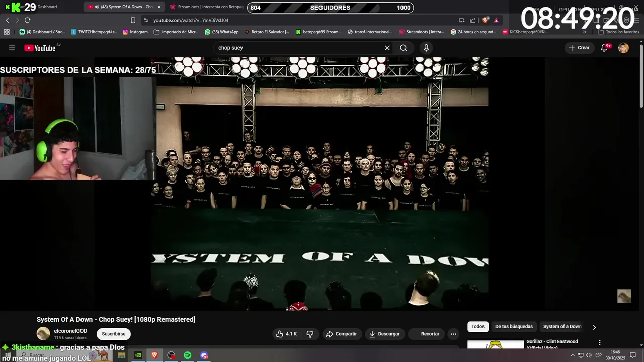Open Recortar clip option
This screenshot has width=644, height=362.
pos(426,334)
